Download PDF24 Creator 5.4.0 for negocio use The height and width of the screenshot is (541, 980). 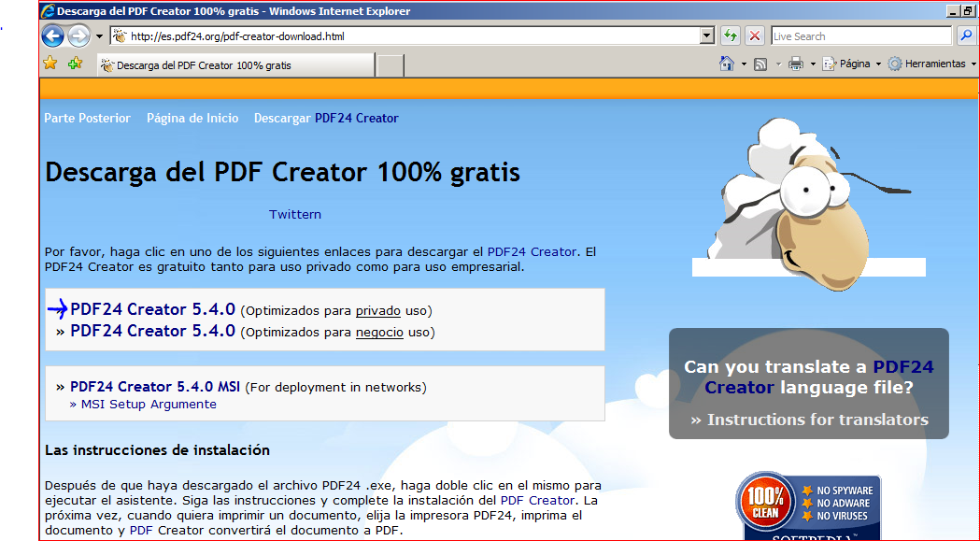coord(152,331)
